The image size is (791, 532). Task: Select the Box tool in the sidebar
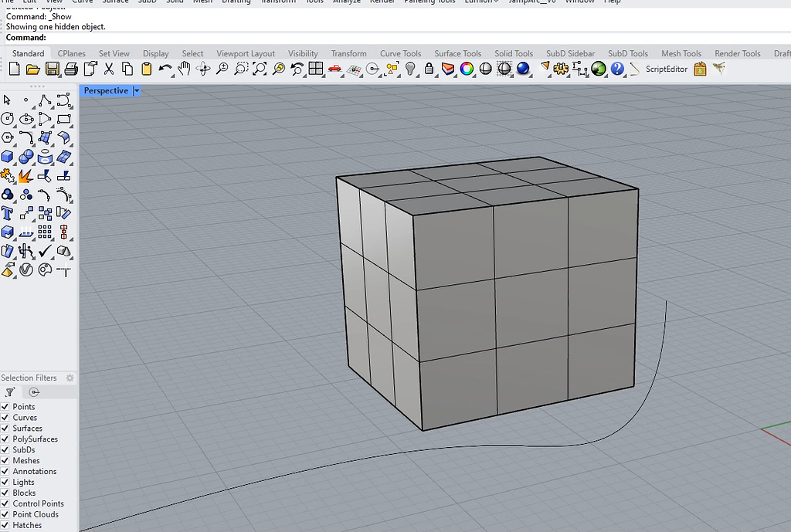[x=7, y=154]
